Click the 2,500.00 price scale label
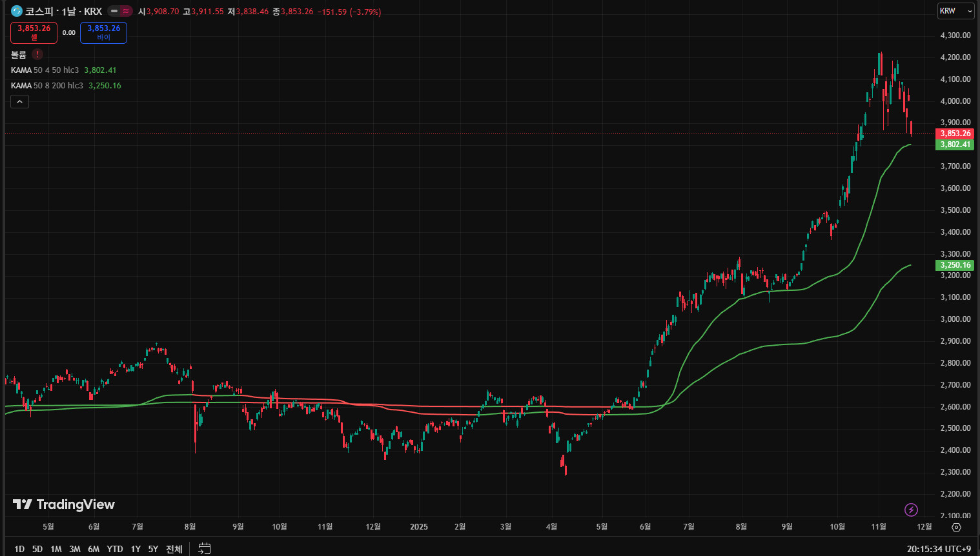The height and width of the screenshot is (556, 980). click(x=955, y=428)
